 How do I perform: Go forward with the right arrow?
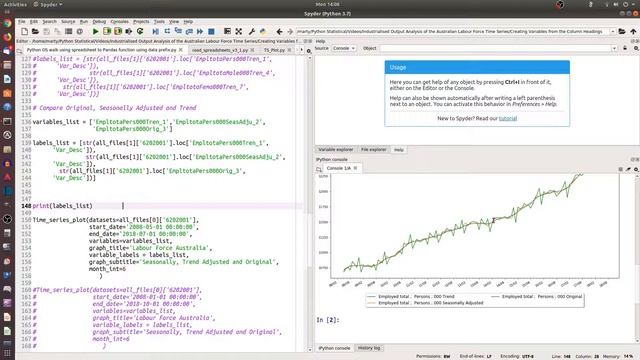pyautogui.click(x=290, y=31)
